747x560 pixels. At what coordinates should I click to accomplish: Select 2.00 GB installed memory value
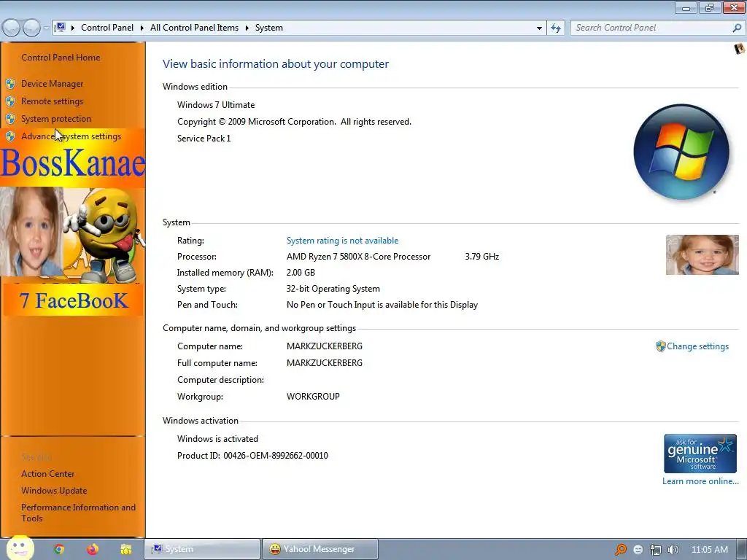(301, 273)
